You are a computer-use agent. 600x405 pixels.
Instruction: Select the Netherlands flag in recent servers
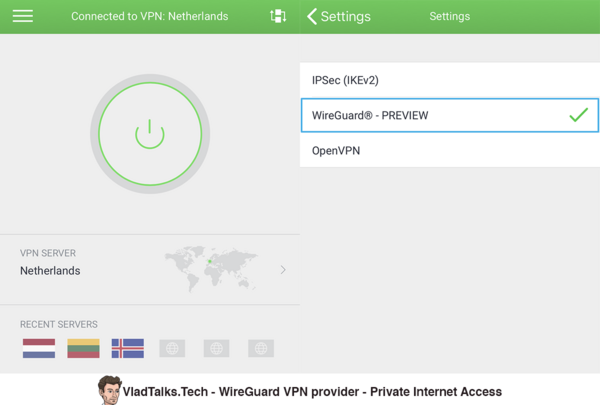[39, 348]
